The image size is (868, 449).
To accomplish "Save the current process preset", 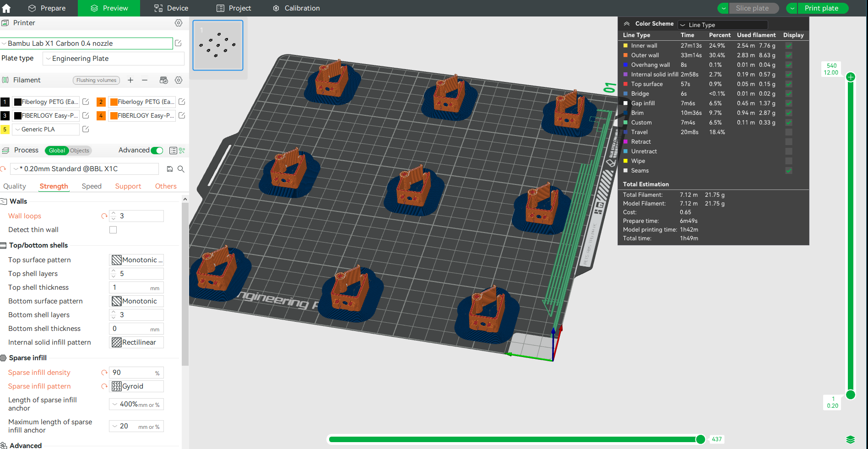I will [x=170, y=169].
